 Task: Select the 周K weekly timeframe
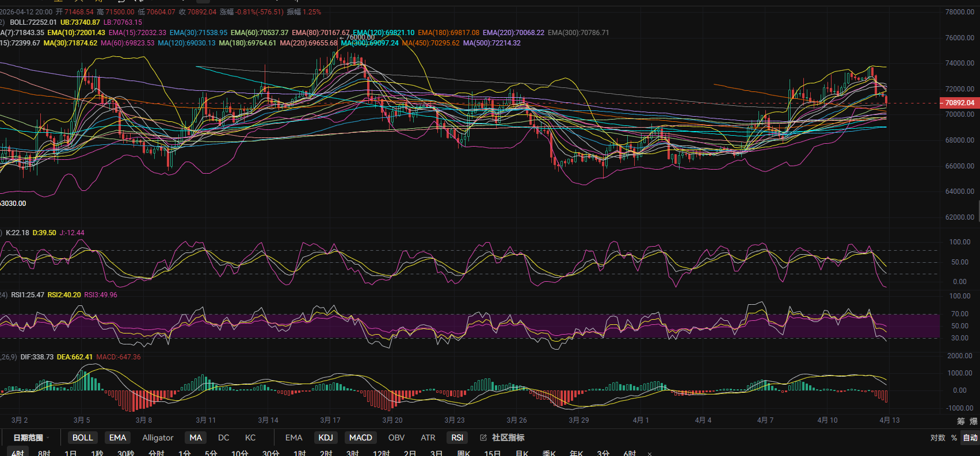[x=463, y=453]
